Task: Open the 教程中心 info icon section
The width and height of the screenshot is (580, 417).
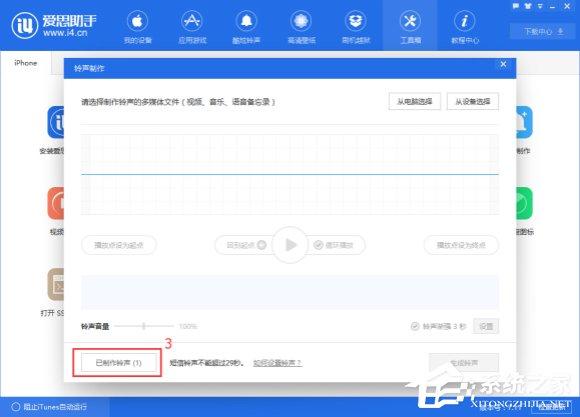Action: (465, 27)
